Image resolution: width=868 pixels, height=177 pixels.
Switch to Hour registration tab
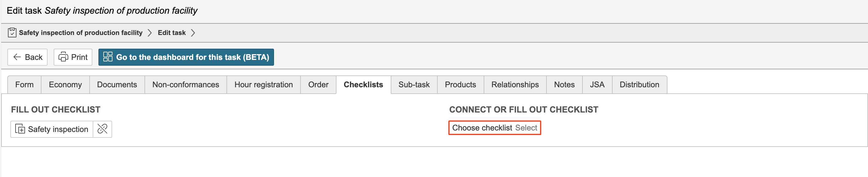click(x=264, y=85)
